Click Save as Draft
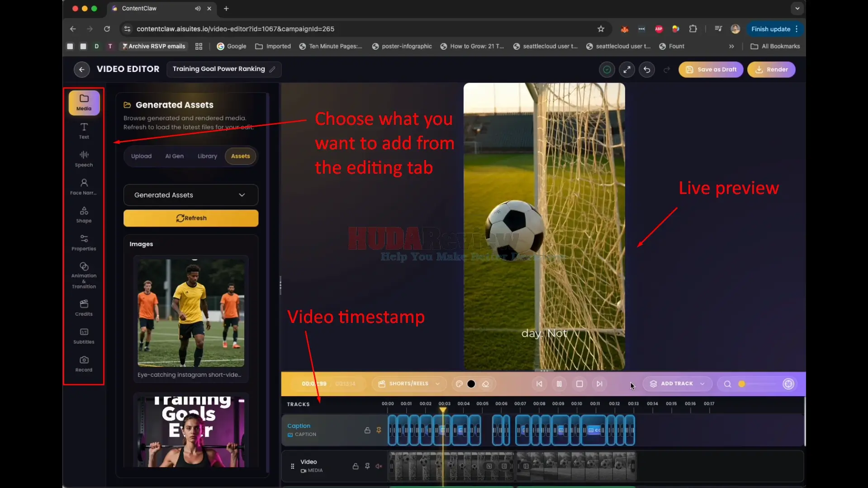868x488 pixels. [x=711, y=70]
